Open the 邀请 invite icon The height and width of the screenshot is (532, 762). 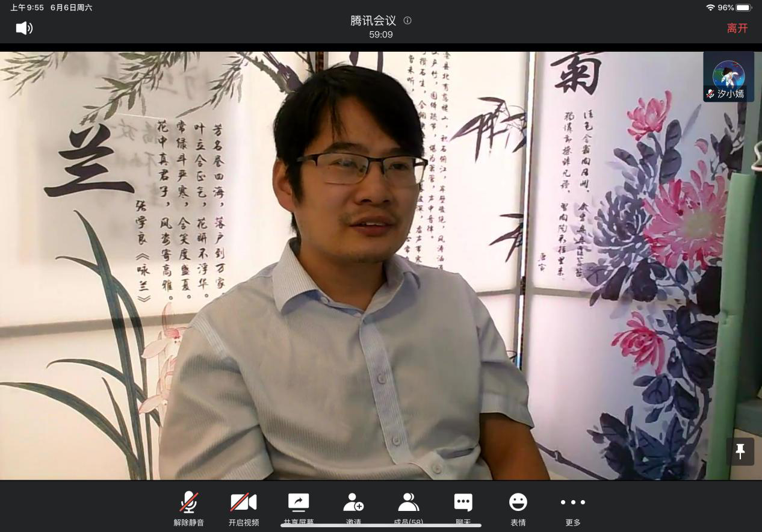coord(353,506)
